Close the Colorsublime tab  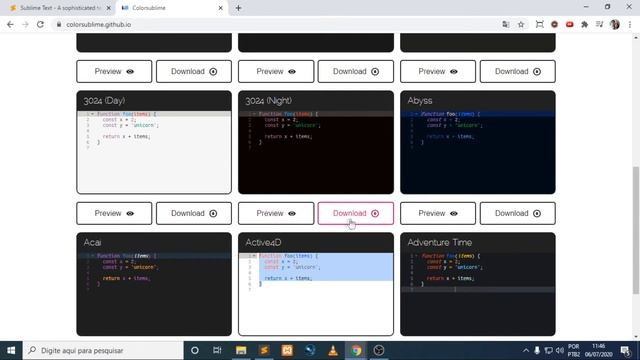220,8
